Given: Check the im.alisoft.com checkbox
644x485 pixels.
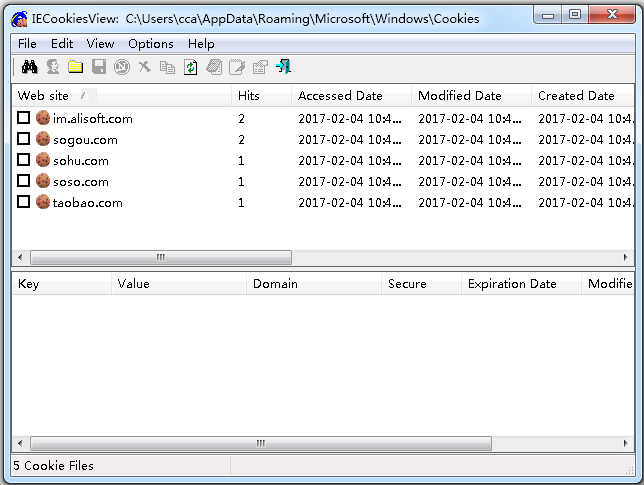Looking at the screenshot, I should coord(23,118).
